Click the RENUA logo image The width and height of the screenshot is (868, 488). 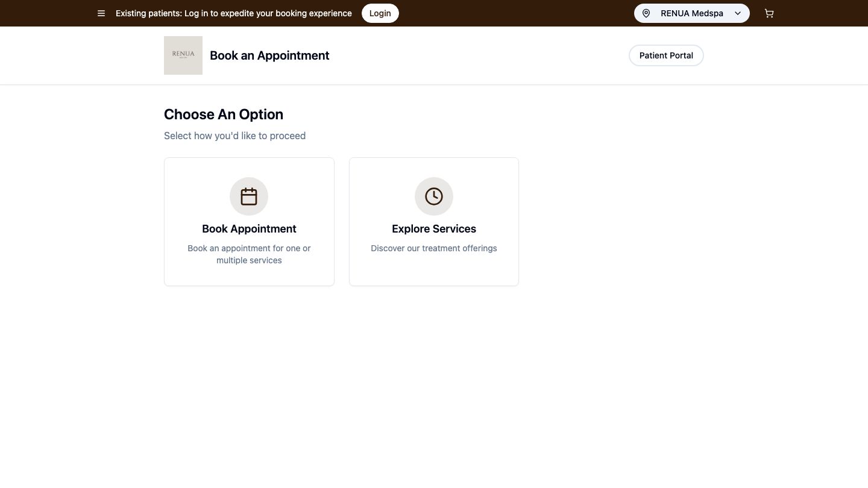coord(183,55)
